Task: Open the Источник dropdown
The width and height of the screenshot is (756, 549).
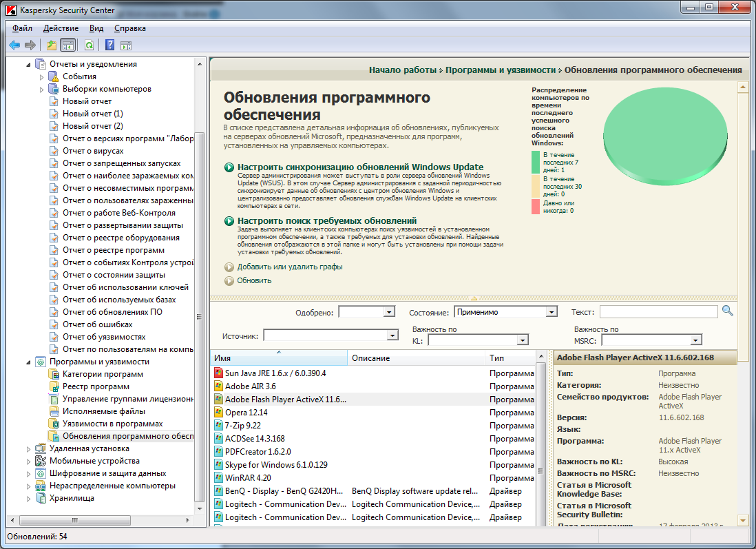Action: click(392, 335)
